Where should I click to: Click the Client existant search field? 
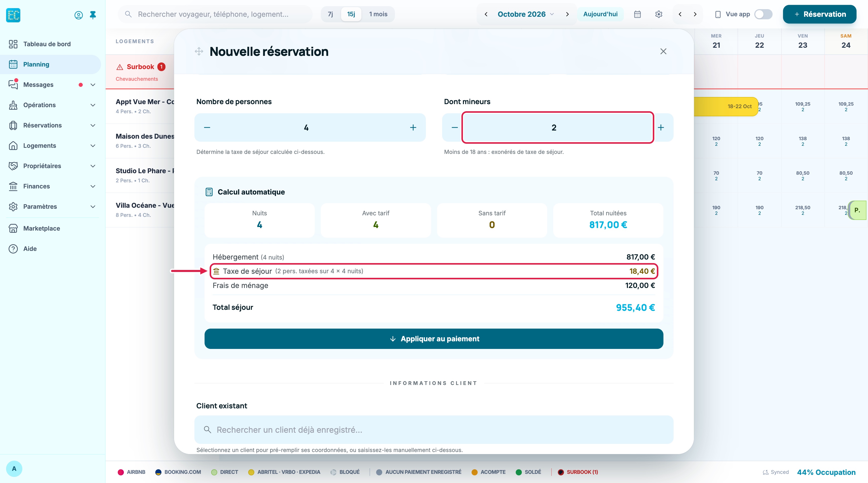pos(434,430)
